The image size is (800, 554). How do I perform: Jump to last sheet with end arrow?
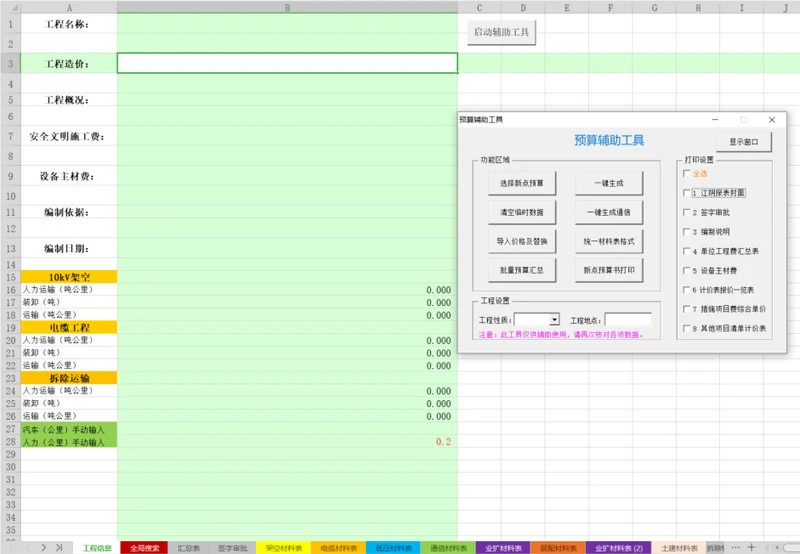[59, 547]
